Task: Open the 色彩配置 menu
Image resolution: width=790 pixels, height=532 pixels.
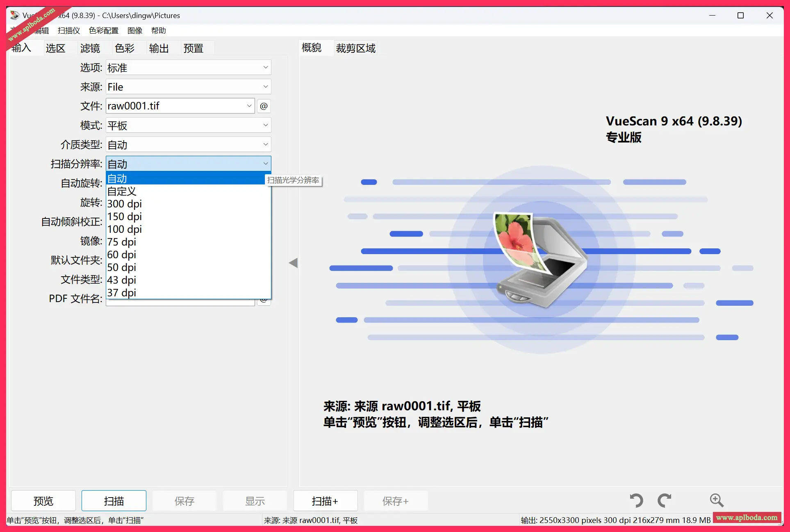Action: point(104,31)
